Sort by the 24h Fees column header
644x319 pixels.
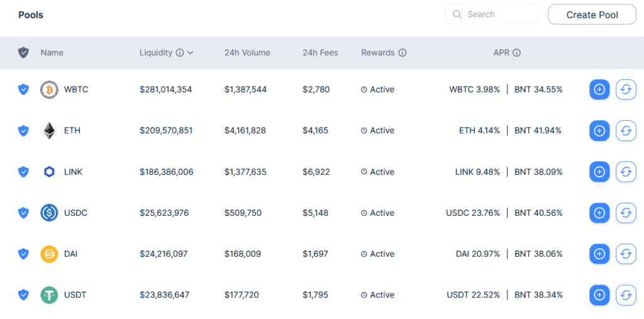pyautogui.click(x=320, y=53)
